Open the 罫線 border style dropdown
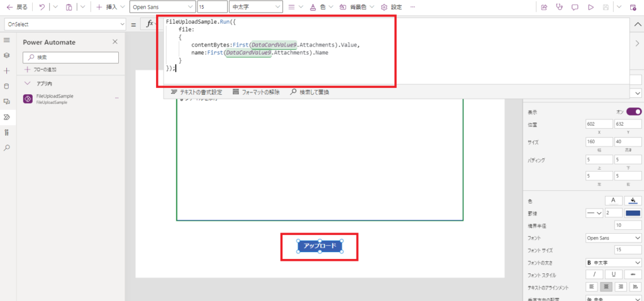Viewport: 644px width, 301px height. click(594, 213)
